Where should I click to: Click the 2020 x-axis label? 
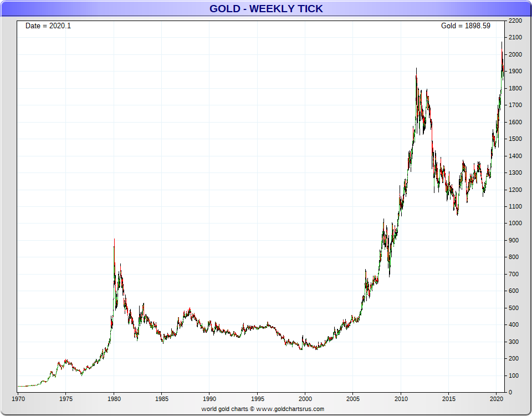click(x=497, y=399)
